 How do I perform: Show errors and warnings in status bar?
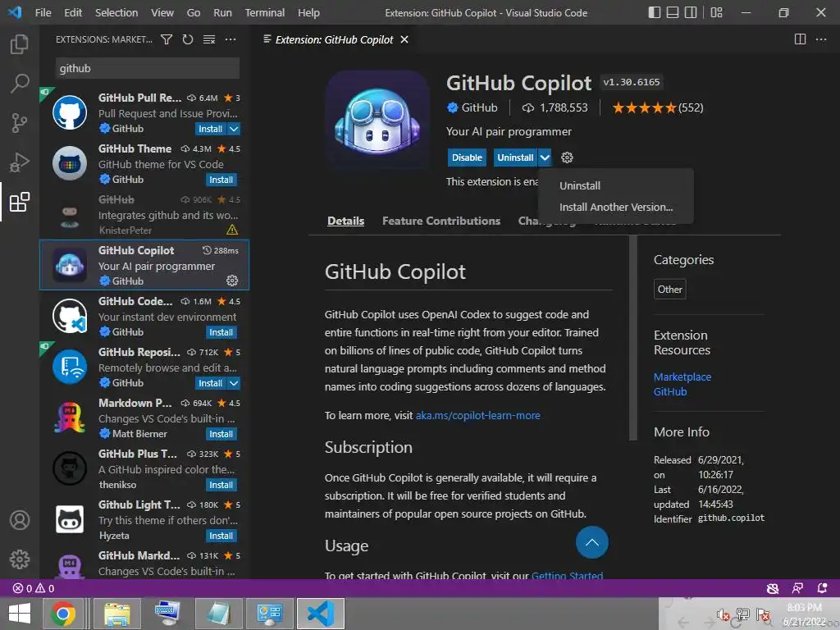click(33, 588)
